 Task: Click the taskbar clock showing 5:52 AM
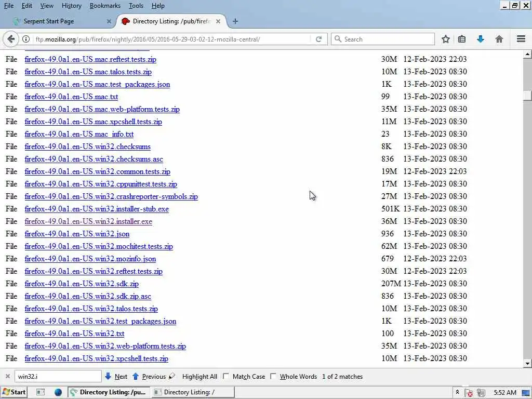[x=505, y=393]
